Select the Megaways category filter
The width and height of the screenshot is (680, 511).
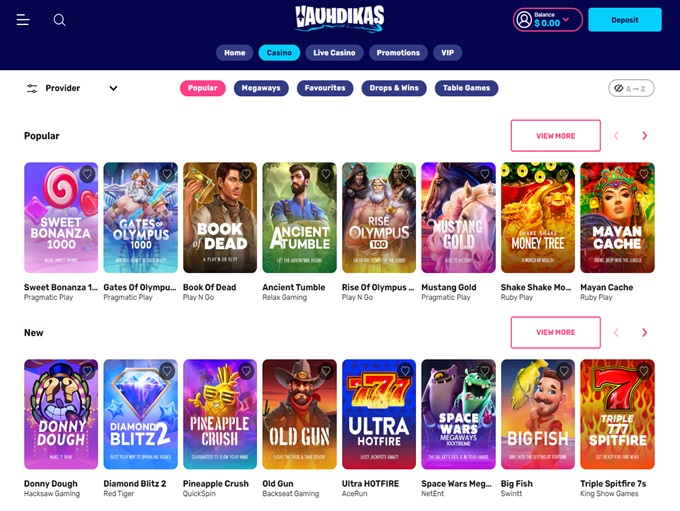[x=261, y=88]
